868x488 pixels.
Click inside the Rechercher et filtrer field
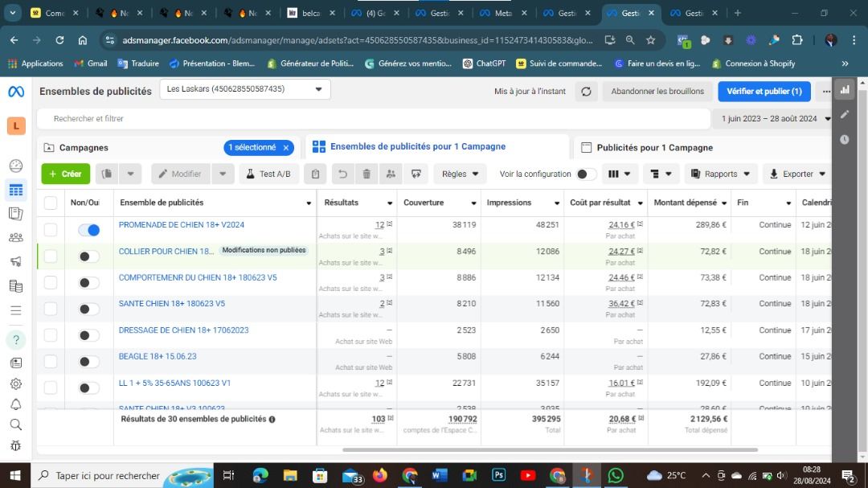tap(374, 118)
